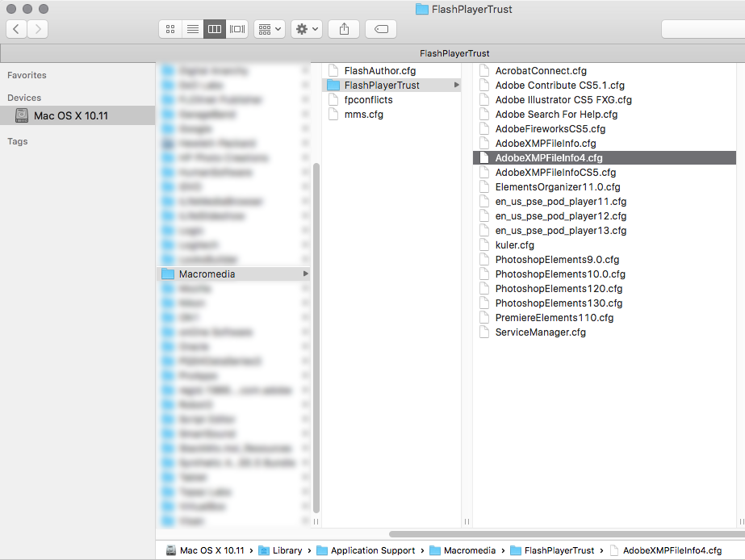Go back using the back navigation button
Screen dimensions: 745x560
[x=16, y=28]
